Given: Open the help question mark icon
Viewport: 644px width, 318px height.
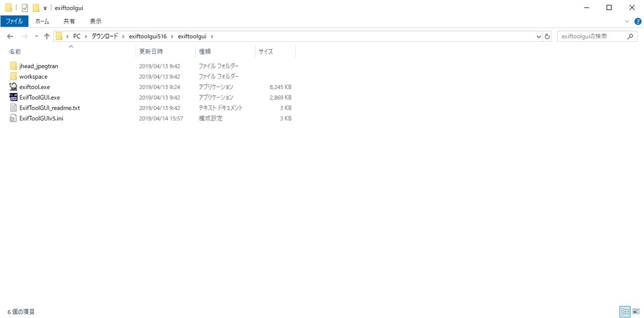Looking at the screenshot, I should click(636, 21).
